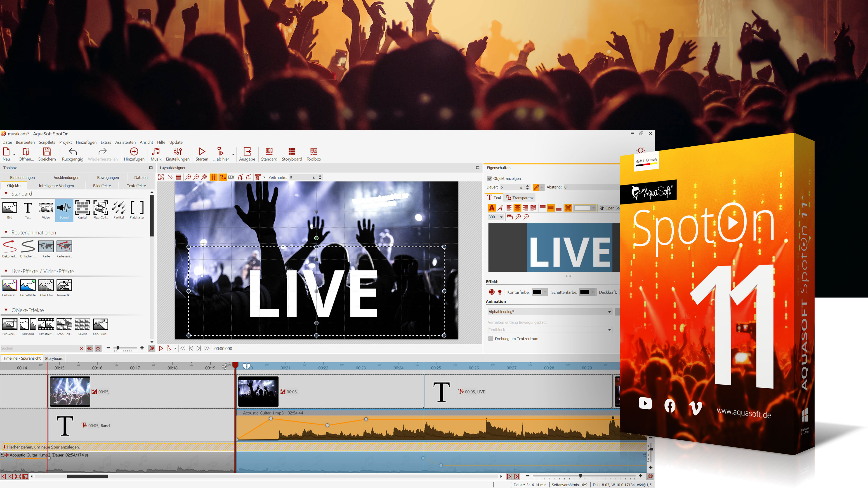
Task: Uncheck Objekt anzeigen checkbox
Action: [489, 178]
